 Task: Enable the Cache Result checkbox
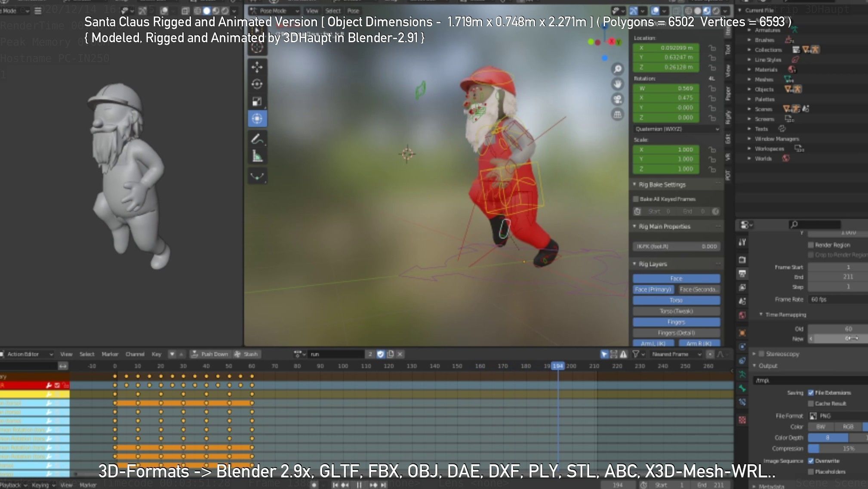(811, 403)
